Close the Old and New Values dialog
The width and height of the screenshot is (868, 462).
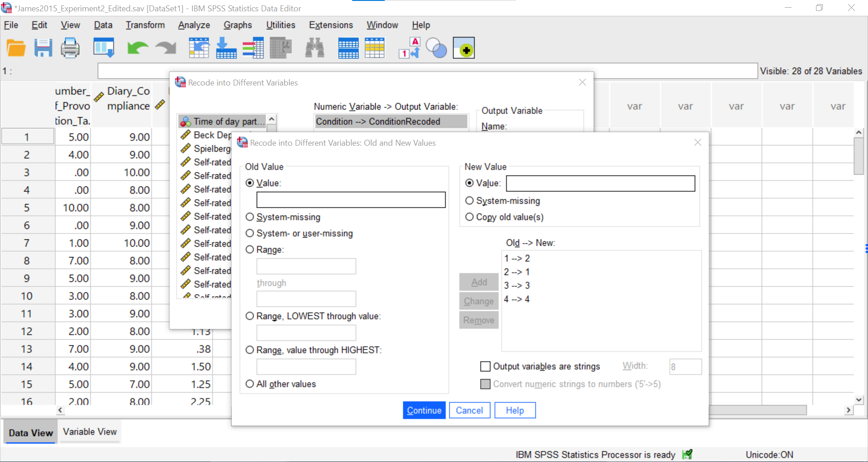click(x=698, y=143)
